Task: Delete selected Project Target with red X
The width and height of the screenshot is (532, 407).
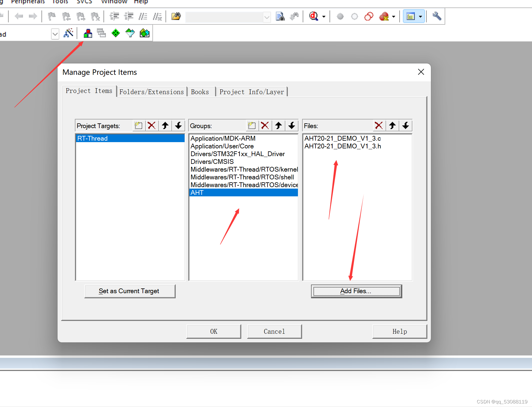Action: (x=152, y=125)
